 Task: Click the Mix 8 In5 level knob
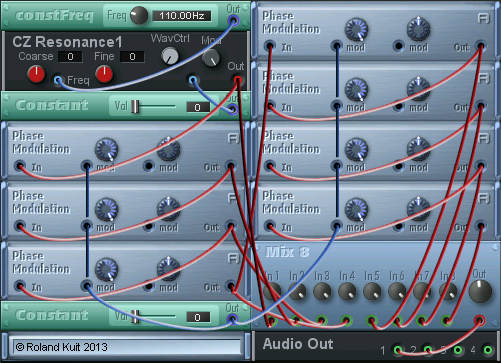coord(372,291)
